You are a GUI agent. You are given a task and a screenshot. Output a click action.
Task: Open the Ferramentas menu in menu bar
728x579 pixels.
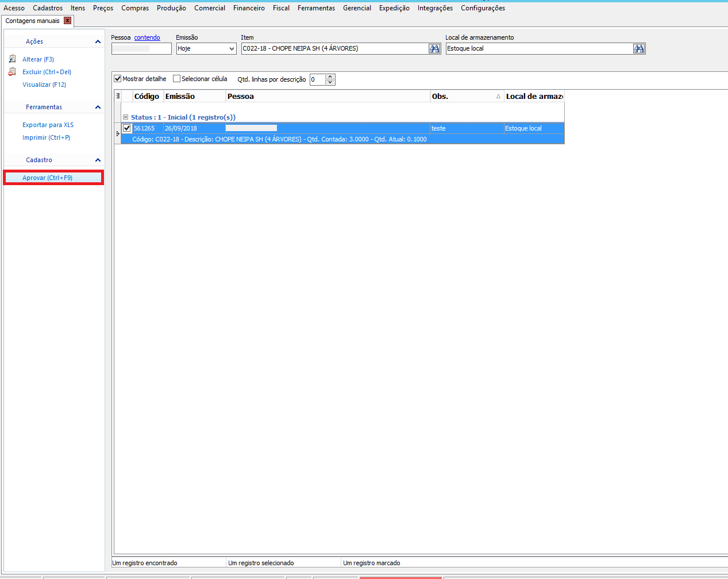(316, 8)
